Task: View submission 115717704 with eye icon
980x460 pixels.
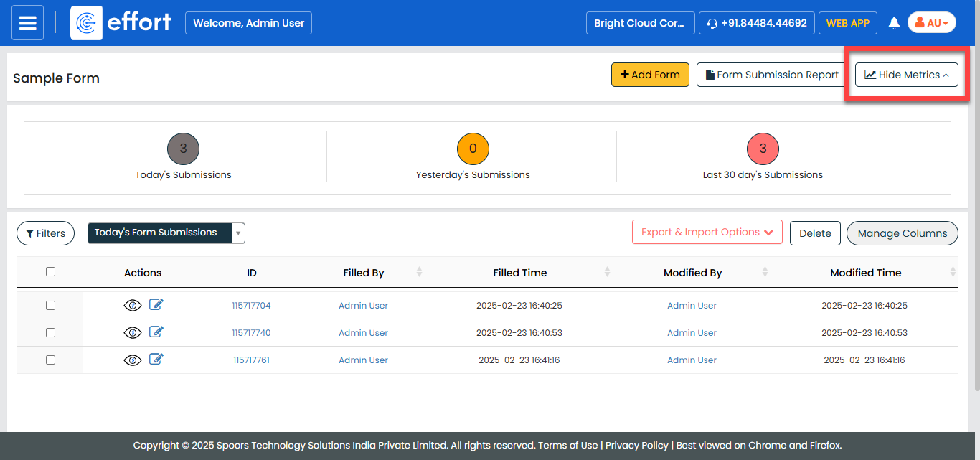Action: pos(133,306)
